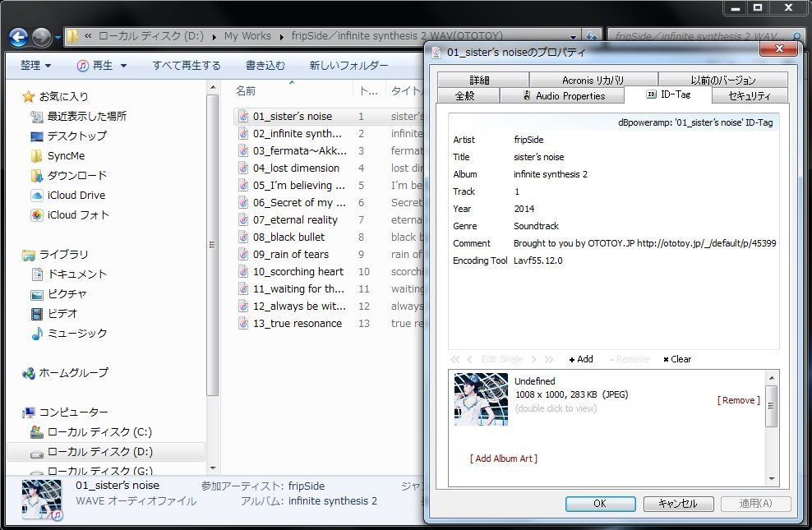Click the 01_sister's noise file icon
The height and width of the screenshot is (530, 812).
243,117
